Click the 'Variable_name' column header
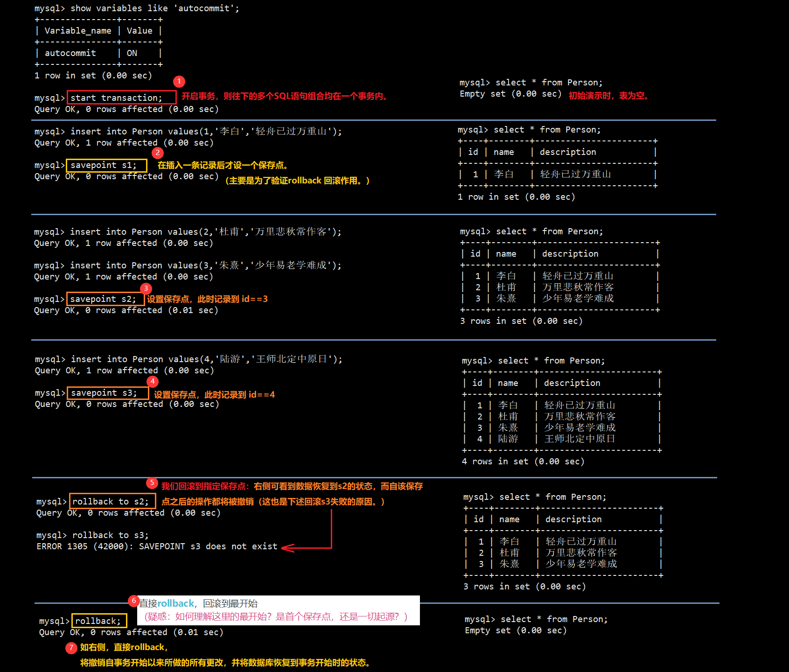This screenshot has width=789, height=672. 78,30
